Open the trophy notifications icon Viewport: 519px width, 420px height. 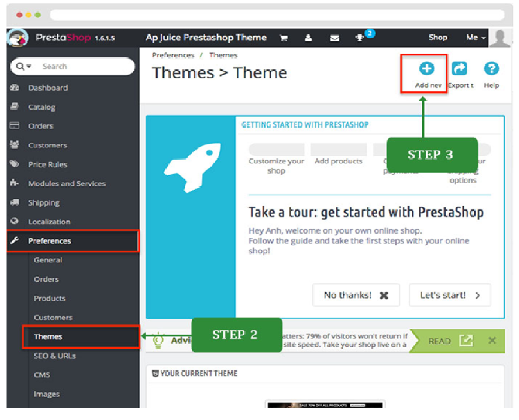click(x=359, y=38)
